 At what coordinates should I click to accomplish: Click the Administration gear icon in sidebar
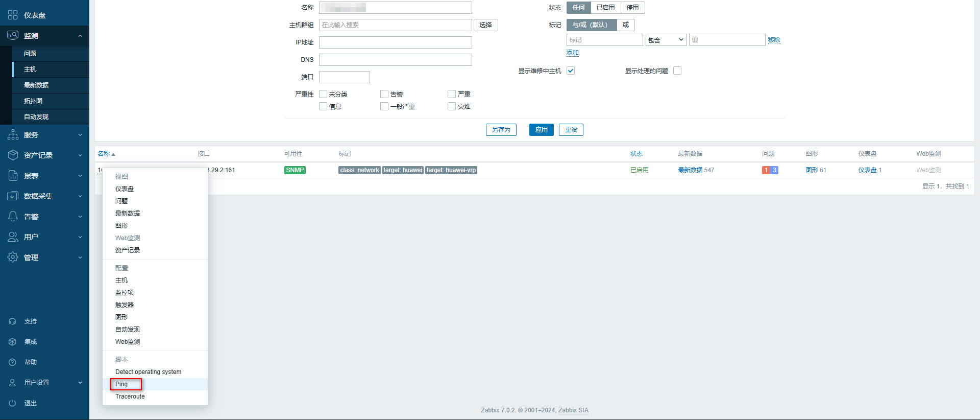(x=13, y=258)
